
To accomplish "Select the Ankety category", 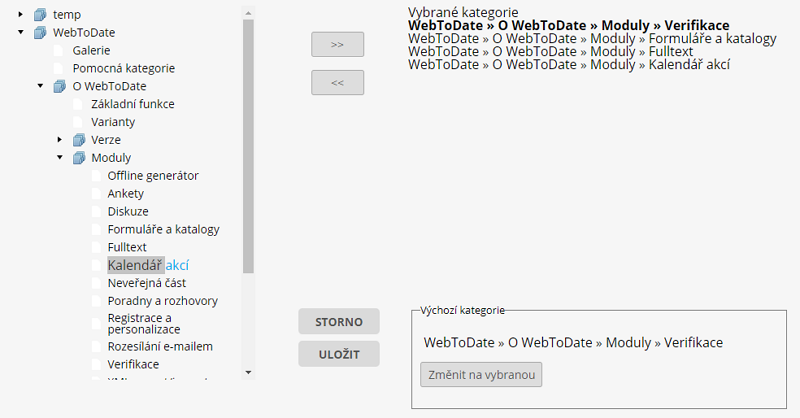I will click(126, 194).
